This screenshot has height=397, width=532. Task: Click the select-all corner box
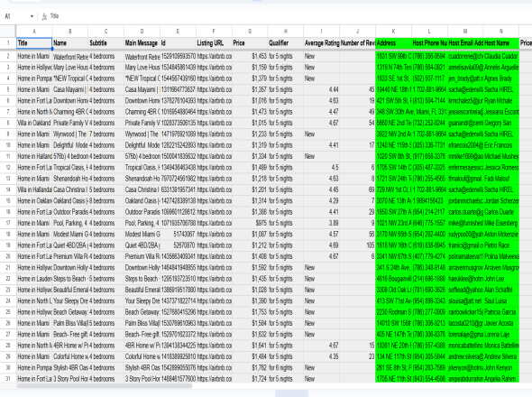(8, 32)
